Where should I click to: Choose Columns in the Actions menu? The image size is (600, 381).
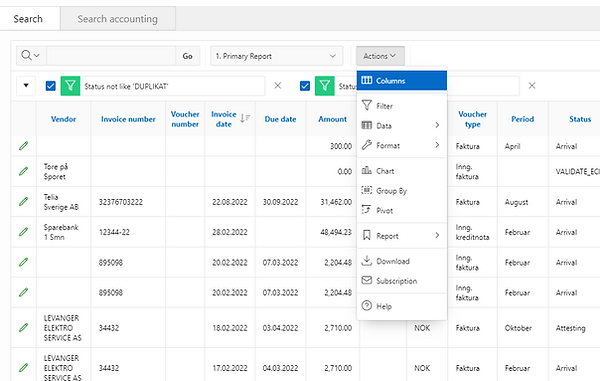coord(402,81)
